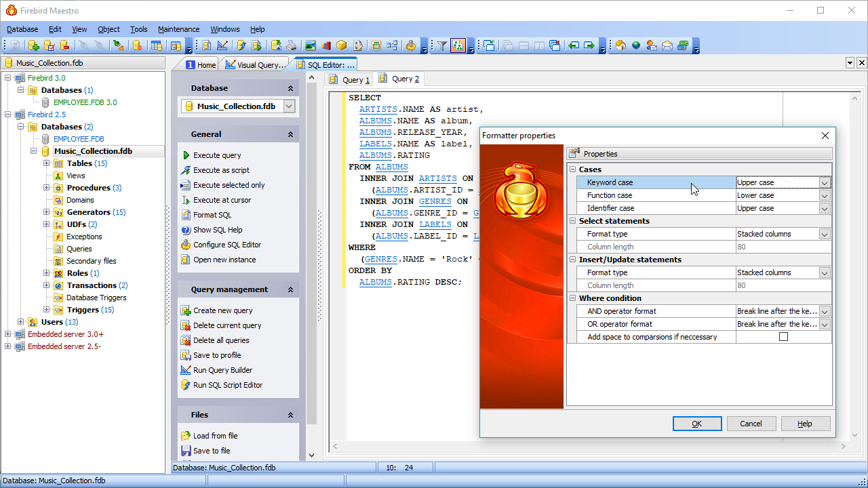
Task: Click the Create new query icon
Action: [186, 310]
